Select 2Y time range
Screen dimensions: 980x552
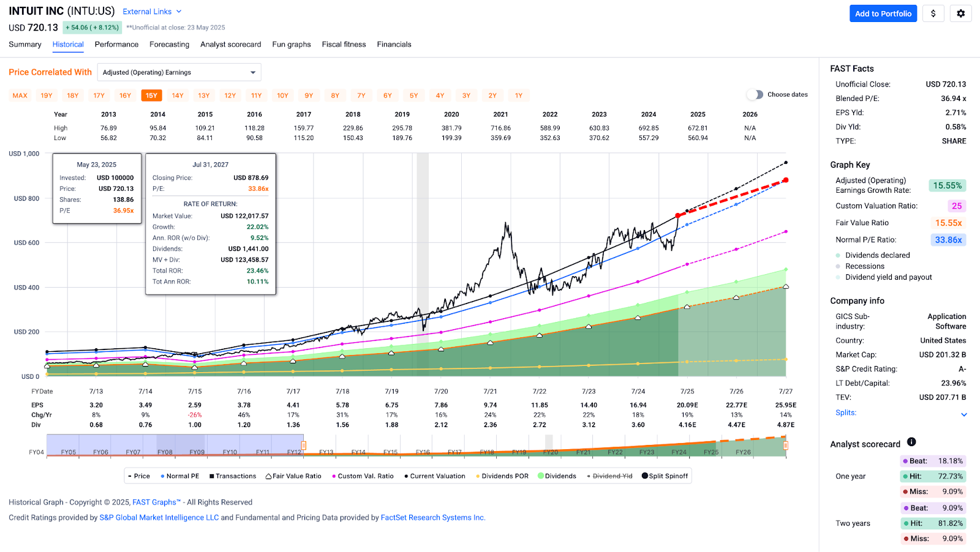pyautogui.click(x=492, y=95)
